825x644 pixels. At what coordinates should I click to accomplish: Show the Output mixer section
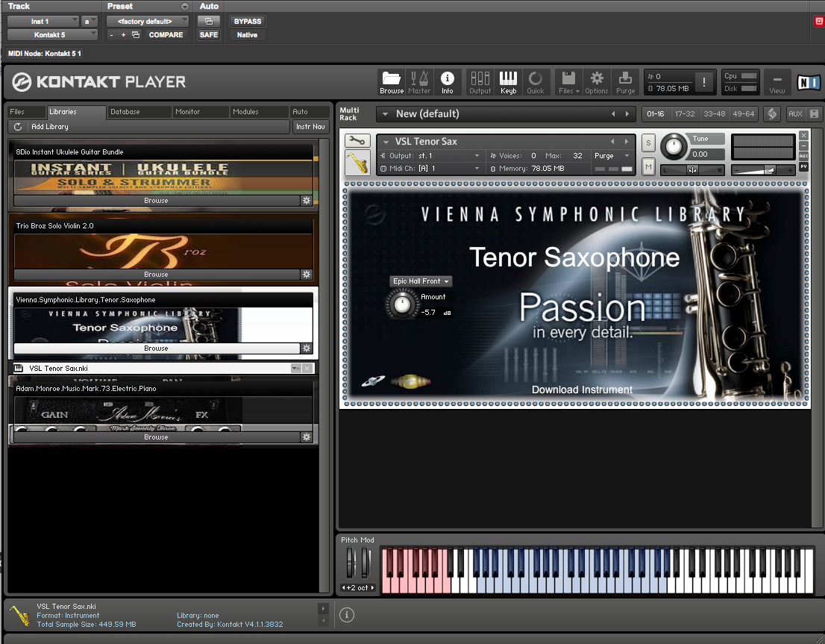(x=480, y=83)
